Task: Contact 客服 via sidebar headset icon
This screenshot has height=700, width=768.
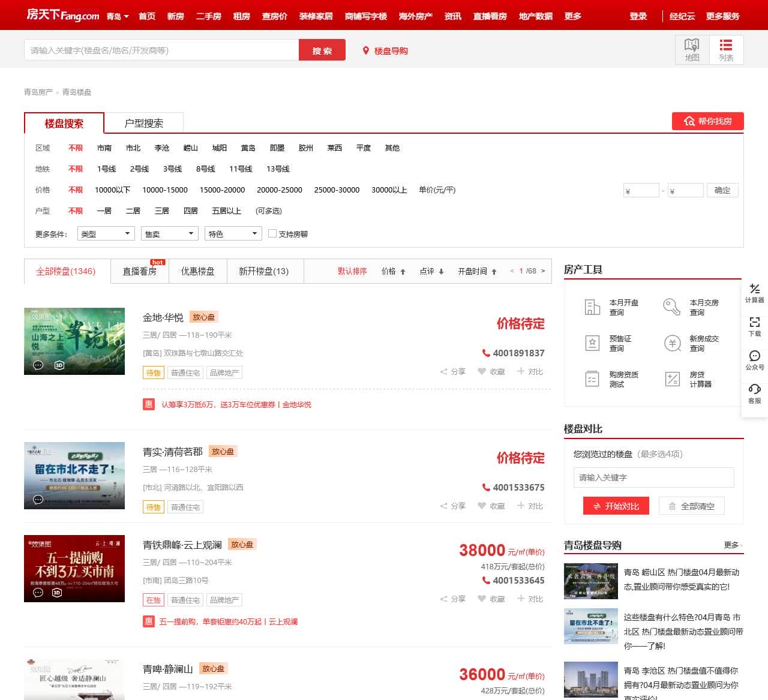Action: pyautogui.click(x=755, y=394)
